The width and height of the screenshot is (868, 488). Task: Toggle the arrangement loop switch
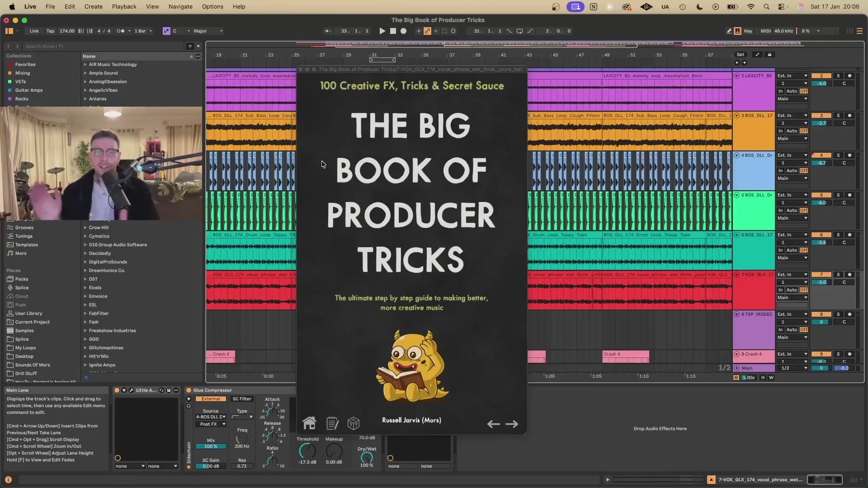[x=519, y=31]
